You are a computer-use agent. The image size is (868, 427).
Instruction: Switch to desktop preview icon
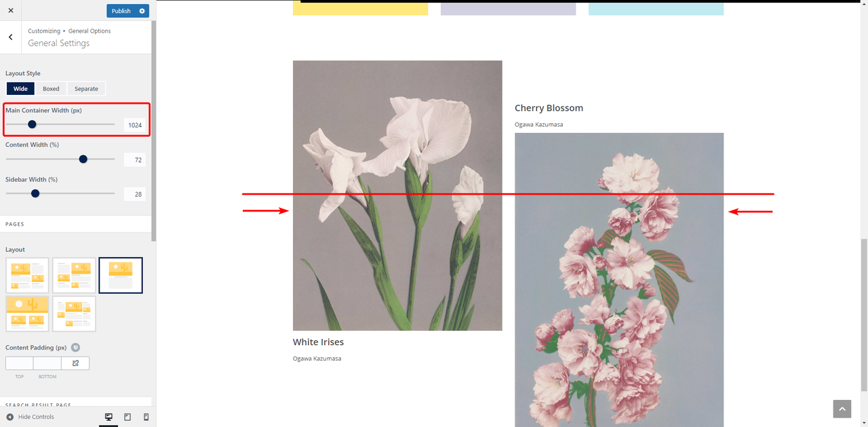click(108, 417)
